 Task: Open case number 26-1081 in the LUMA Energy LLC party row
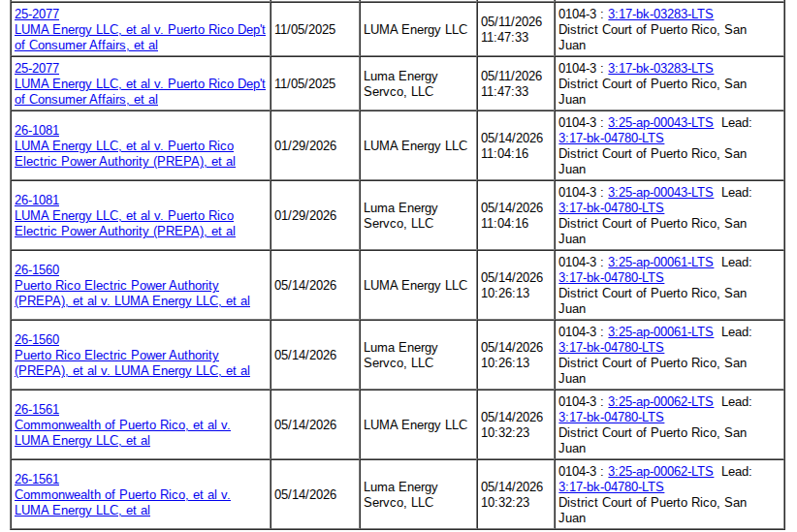point(37,130)
